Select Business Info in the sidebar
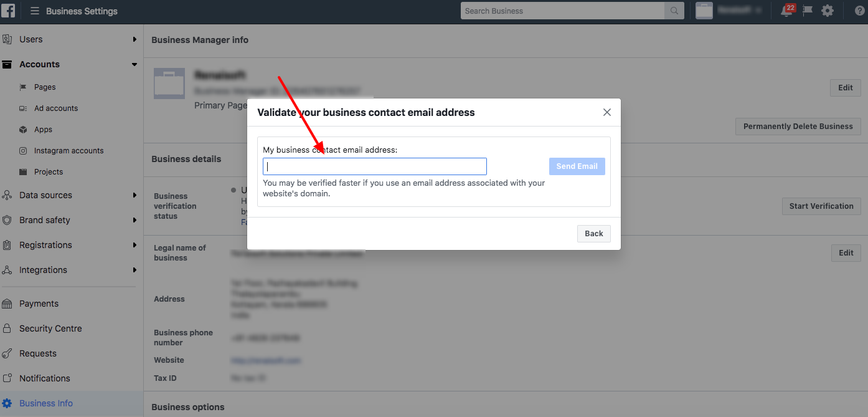 pyautogui.click(x=46, y=403)
